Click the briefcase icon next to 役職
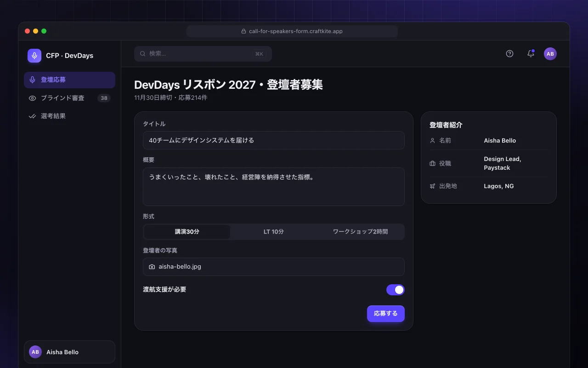 tap(432, 163)
